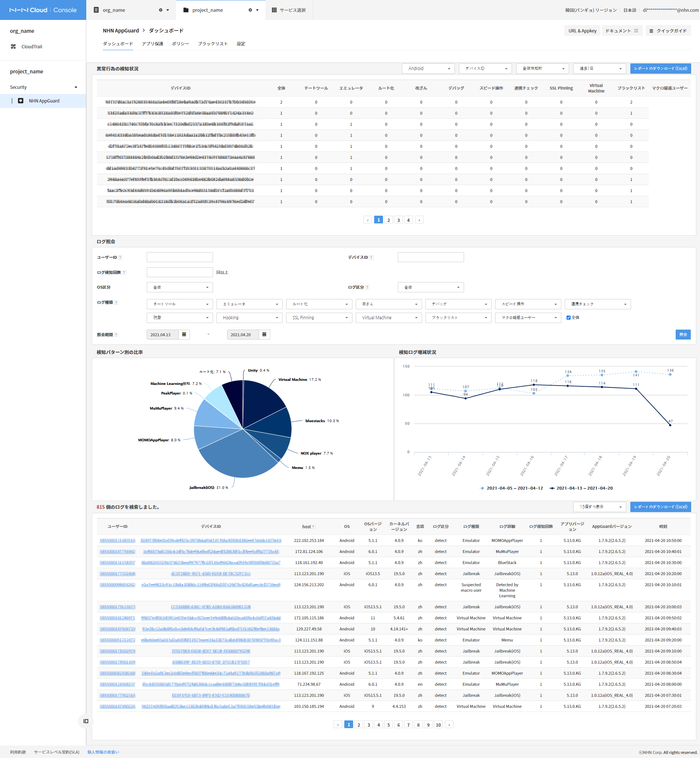
Task: Click the デバイスID help question icon
Action: (371, 258)
